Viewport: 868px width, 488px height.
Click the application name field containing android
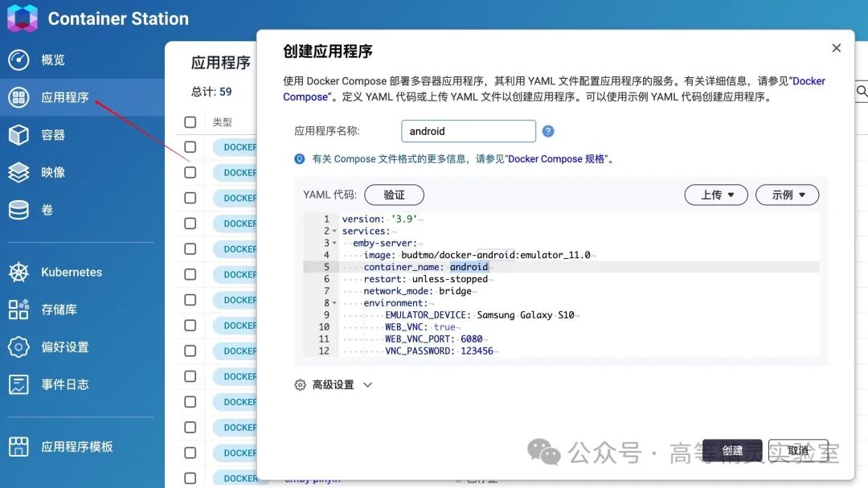[x=469, y=131]
